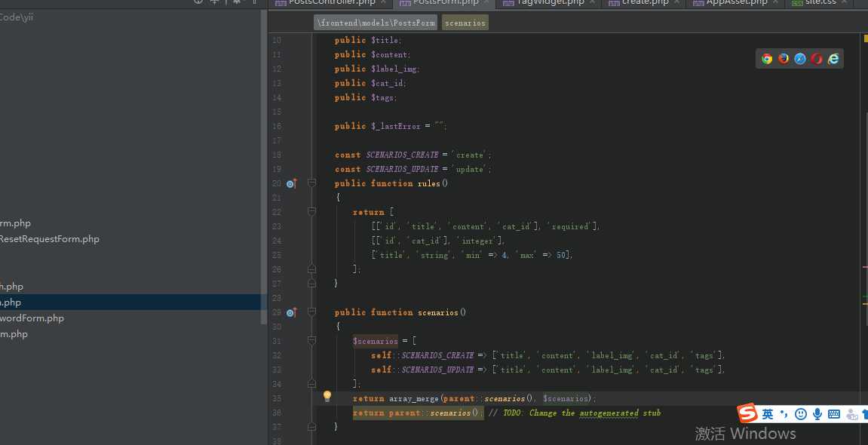Viewport: 868px width, 445px height.
Task: Open preview in Chrome browser
Action: pyautogui.click(x=767, y=59)
